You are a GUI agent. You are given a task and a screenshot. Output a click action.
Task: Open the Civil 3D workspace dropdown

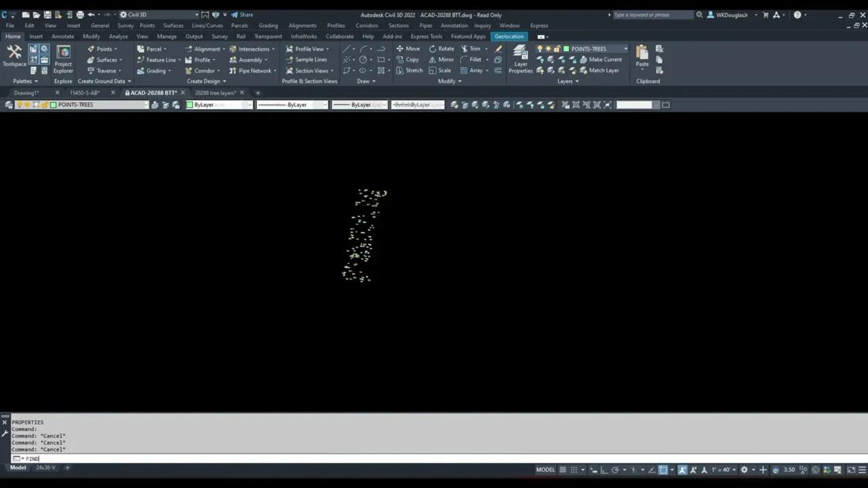click(159, 15)
